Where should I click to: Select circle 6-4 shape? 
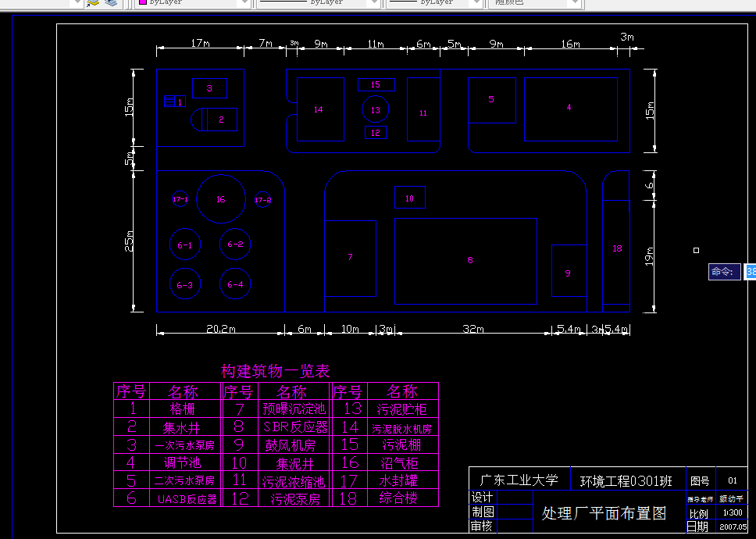pyautogui.click(x=235, y=284)
